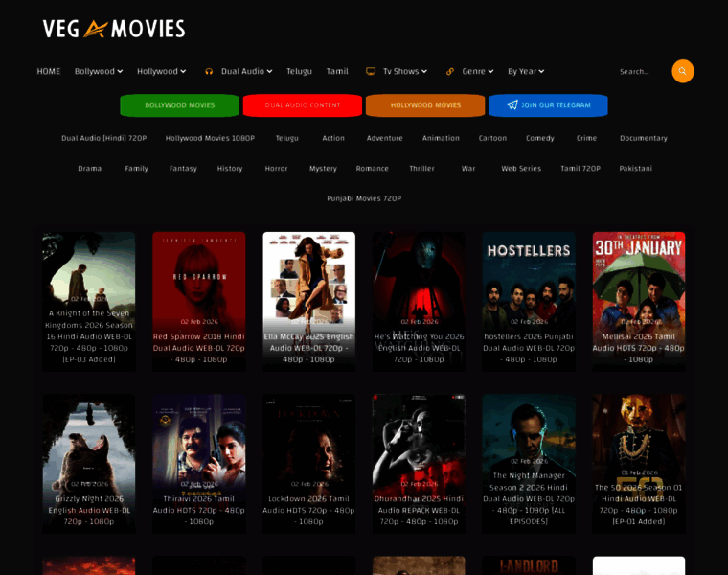Viewport: 728px width, 575px height.
Task: Click the headphone icon beside Dual Audio
Action: (209, 72)
